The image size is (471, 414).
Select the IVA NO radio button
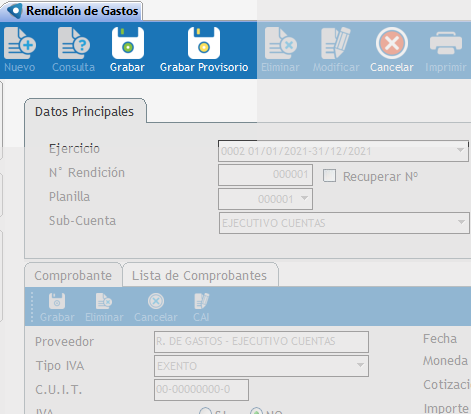(x=256, y=411)
